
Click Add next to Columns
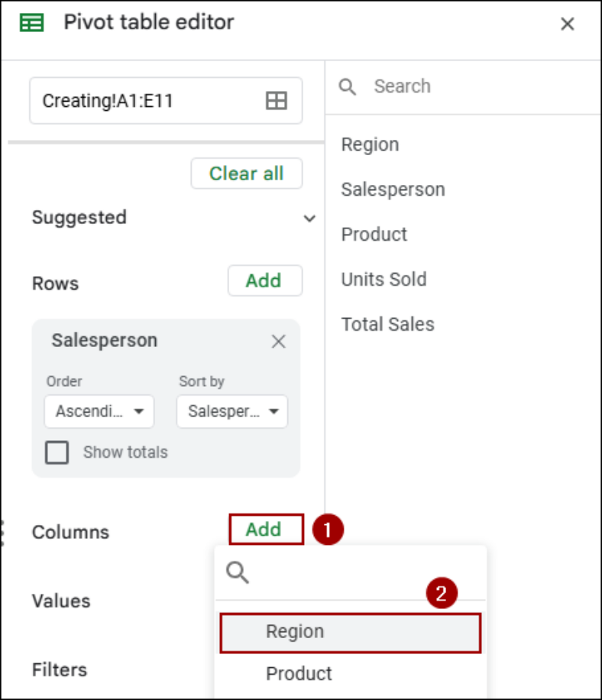[x=266, y=530]
